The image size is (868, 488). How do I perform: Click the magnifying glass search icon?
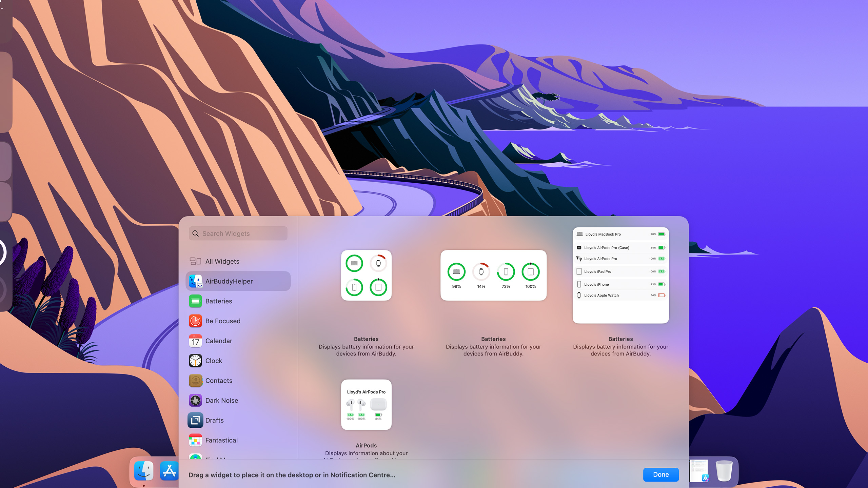point(196,233)
